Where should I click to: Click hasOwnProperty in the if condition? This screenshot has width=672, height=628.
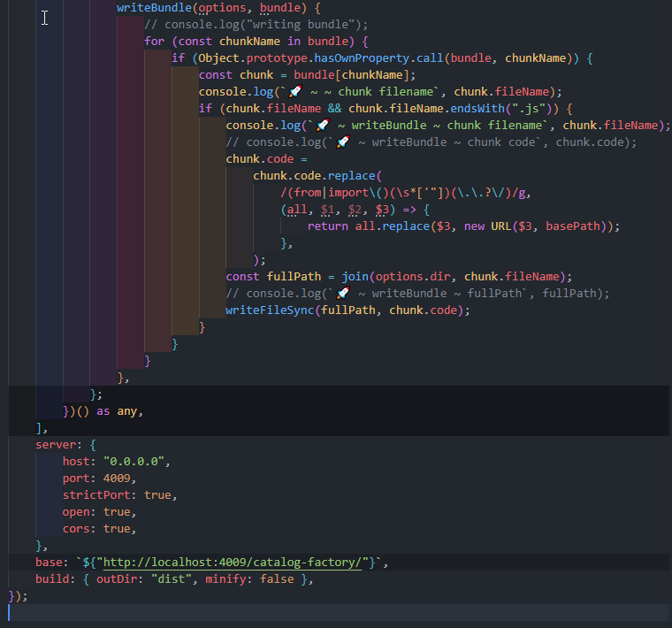(x=362, y=57)
